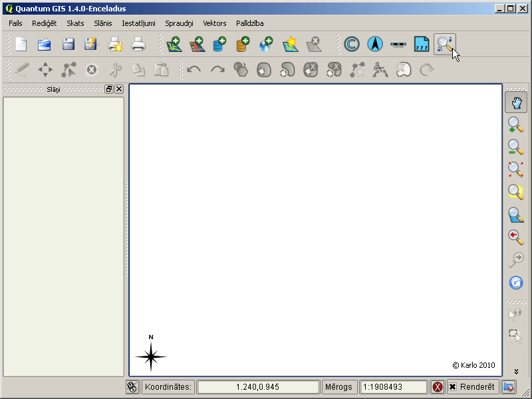Zoom to next extent grey arrow
The image size is (532, 399).
(x=516, y=260)
